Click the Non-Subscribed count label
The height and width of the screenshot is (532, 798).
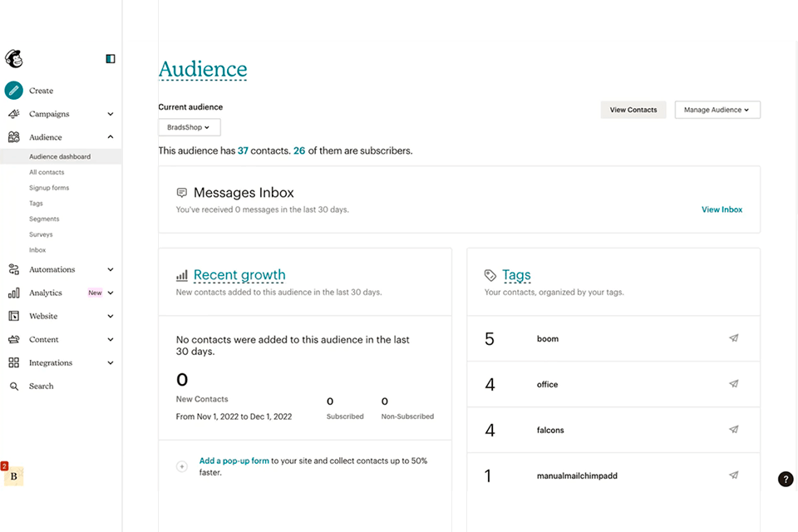click(407, 416)
